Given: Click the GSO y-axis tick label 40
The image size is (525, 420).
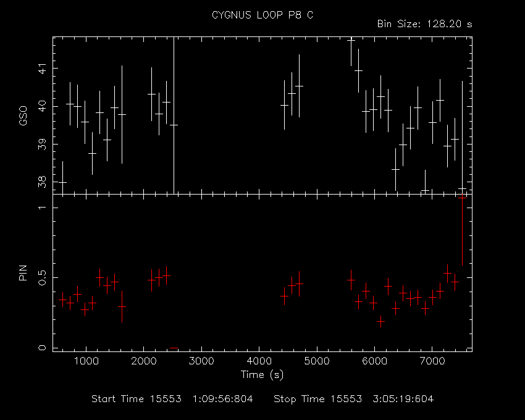Looking at the screenshot, I should [x=42, y=106].
